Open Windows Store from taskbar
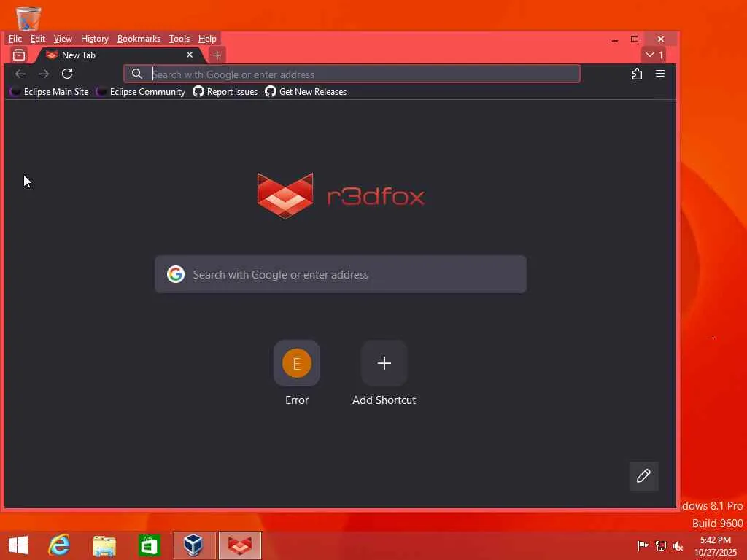The width and height of the screenshot is (747, 560). [149, 545]
